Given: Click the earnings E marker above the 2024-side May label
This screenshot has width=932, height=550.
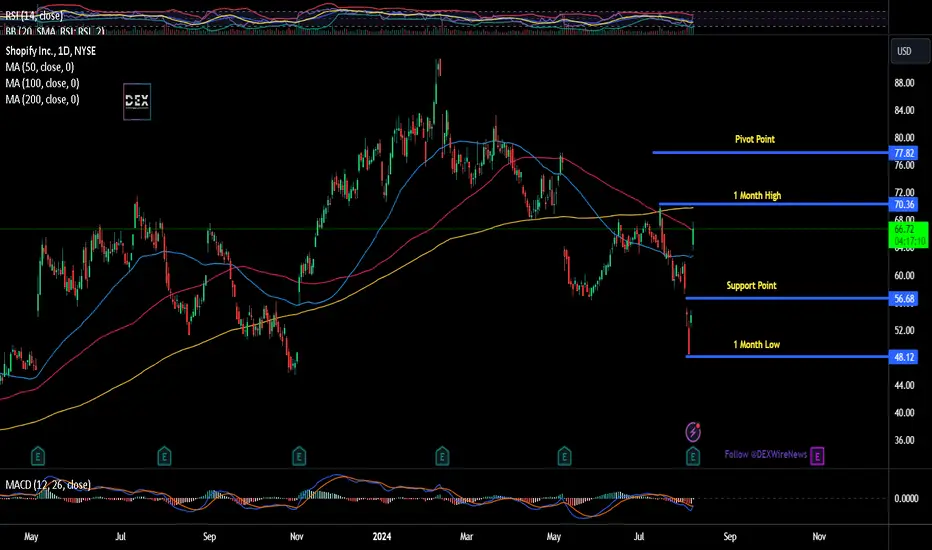Looking at the screenshot, I should tap(564, 457).
